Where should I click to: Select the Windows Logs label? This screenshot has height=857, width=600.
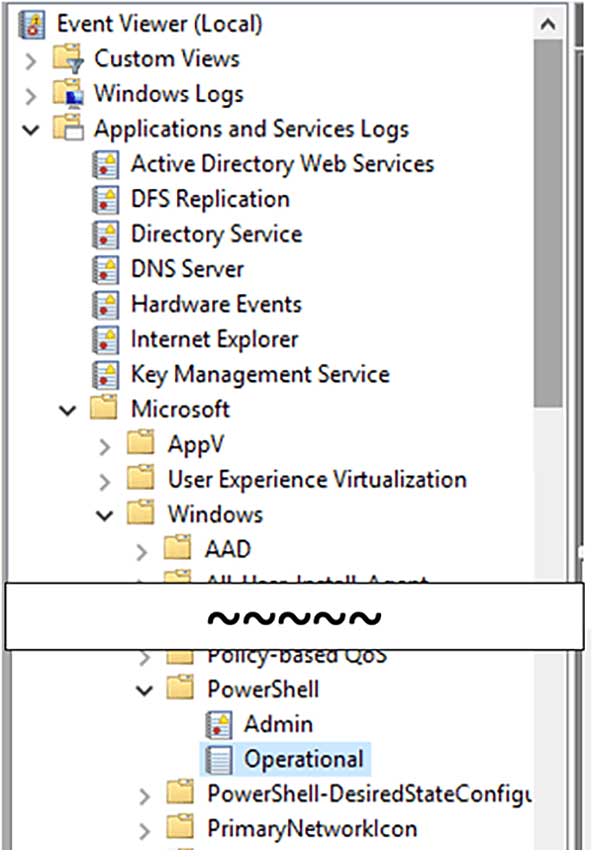click(x=169, y=94)
